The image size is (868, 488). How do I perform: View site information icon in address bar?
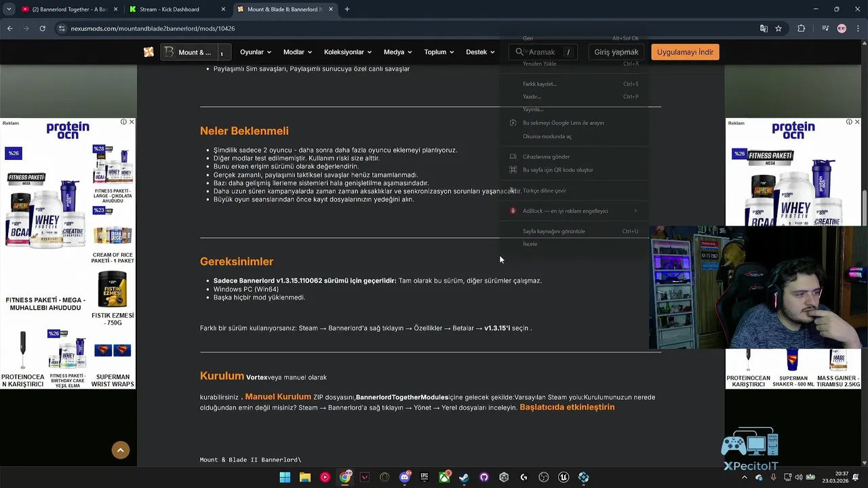point(62,28)
